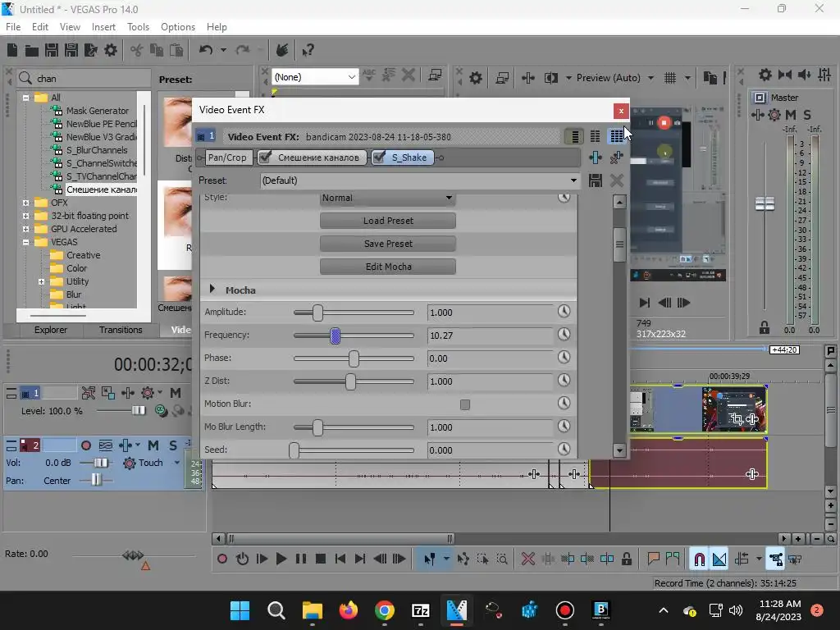840x630 pixels.
Task: Open the File menu
Action: 13,27
